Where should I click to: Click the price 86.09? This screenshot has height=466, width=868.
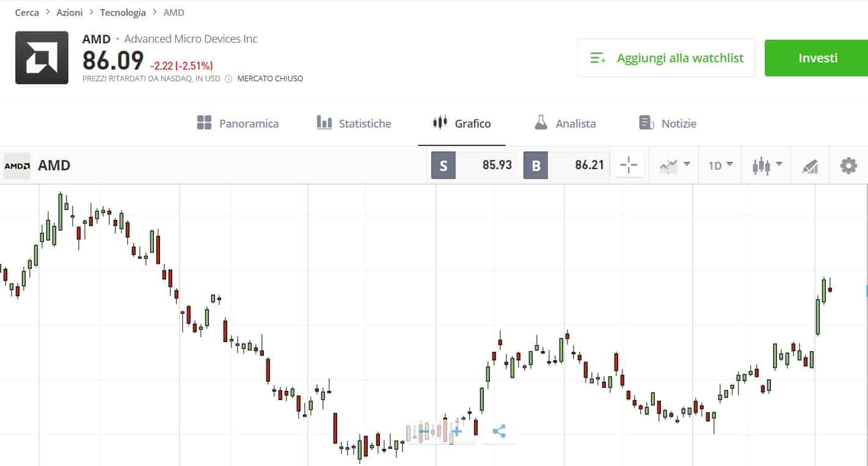click(x=113, y=60)
